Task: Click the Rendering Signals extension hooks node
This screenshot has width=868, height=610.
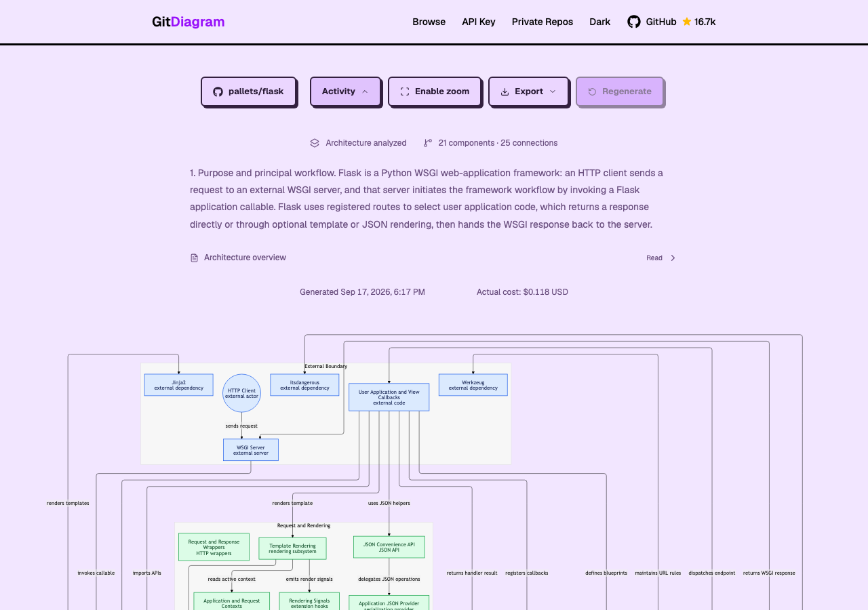Action: (x=309, y=603)
